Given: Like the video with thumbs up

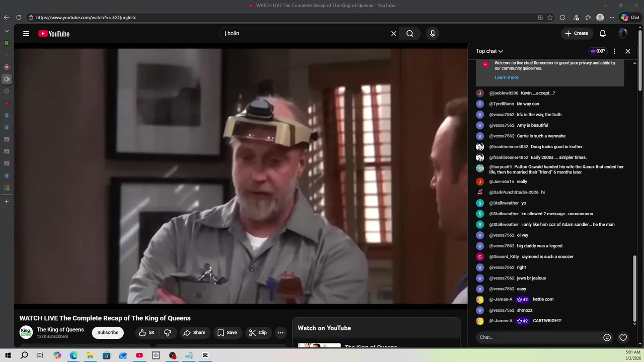Looking at the screenshot, I should coord(147,333).
